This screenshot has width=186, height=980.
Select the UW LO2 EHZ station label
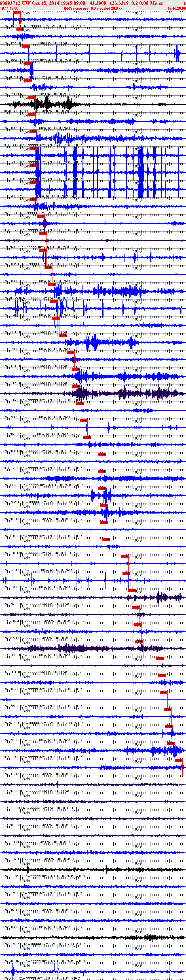42,383
